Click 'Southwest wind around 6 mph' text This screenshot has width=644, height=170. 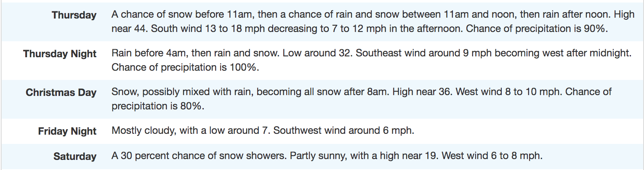tap(344, 130)
